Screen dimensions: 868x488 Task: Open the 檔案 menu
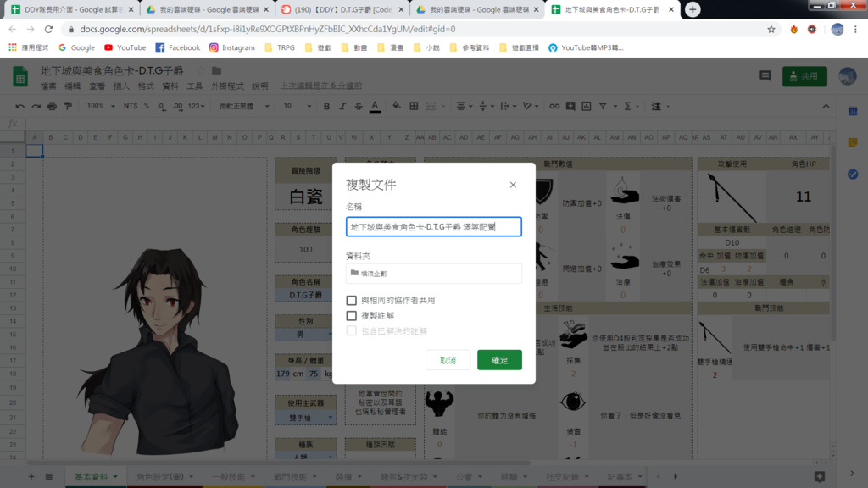pyautogui.click(x=48, y=86)
